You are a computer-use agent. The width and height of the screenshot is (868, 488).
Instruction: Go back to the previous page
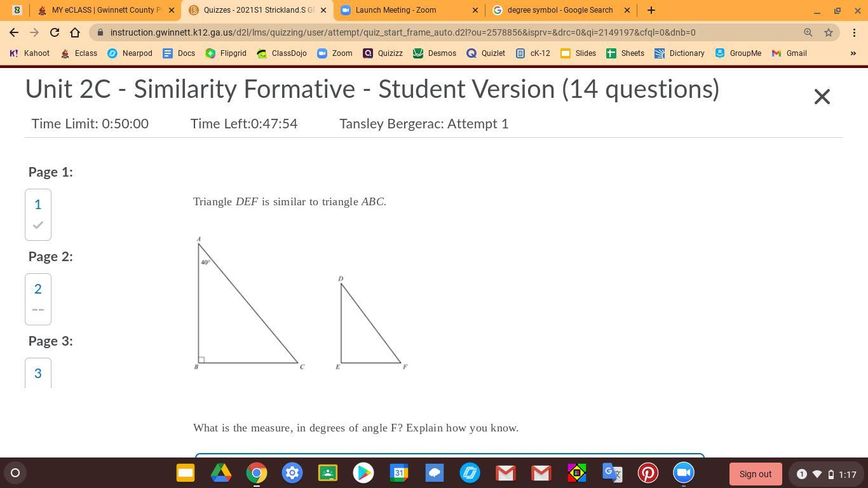pyautogui.click(x=14, y=32)
